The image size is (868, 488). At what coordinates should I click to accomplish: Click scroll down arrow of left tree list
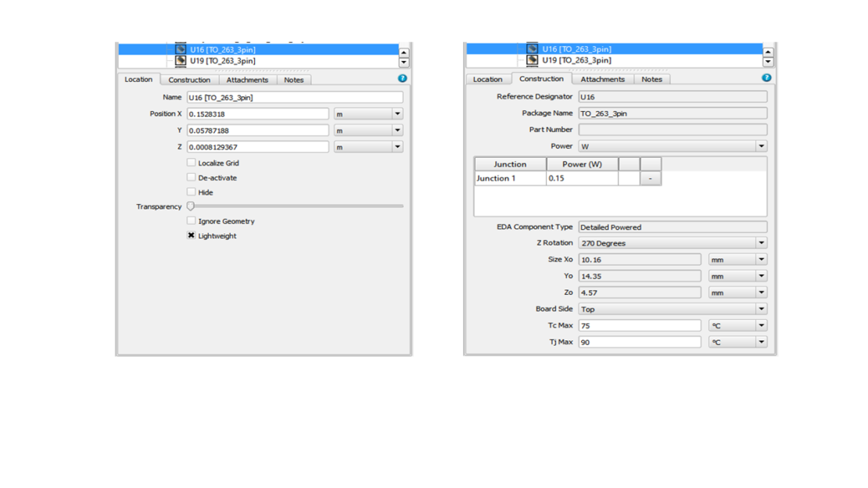pos(404,63)
